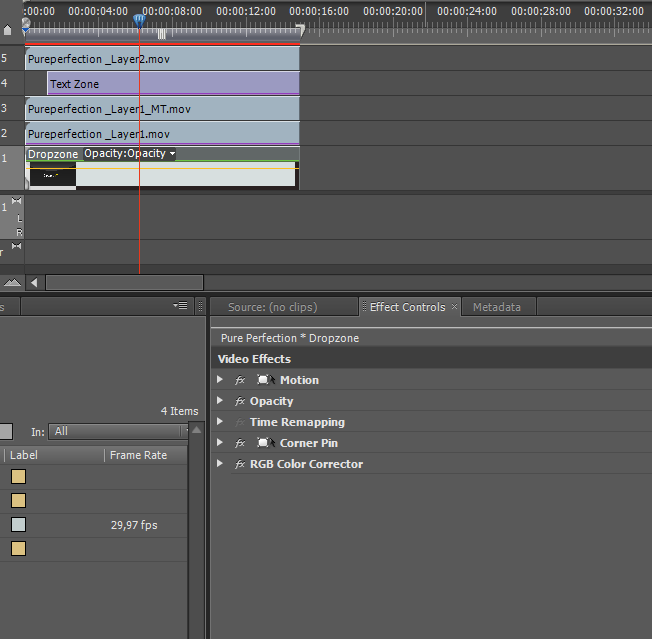This screenshot has height=639, width=652.
Task: Click the master audio track icon
Action: tap(16, 246)
